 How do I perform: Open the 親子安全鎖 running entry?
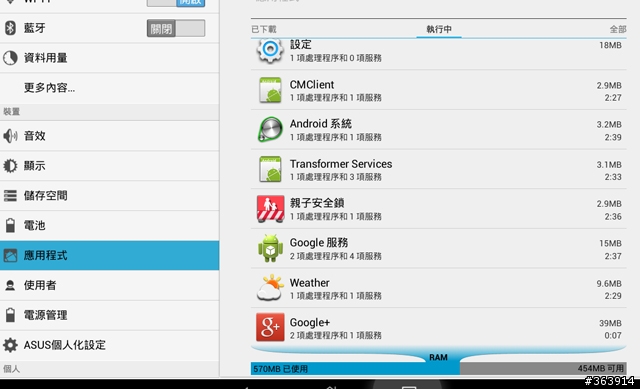pos(439,209)
